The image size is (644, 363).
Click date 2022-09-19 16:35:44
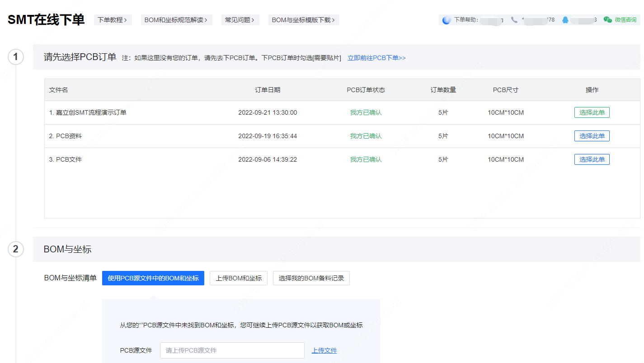(268, 136)
